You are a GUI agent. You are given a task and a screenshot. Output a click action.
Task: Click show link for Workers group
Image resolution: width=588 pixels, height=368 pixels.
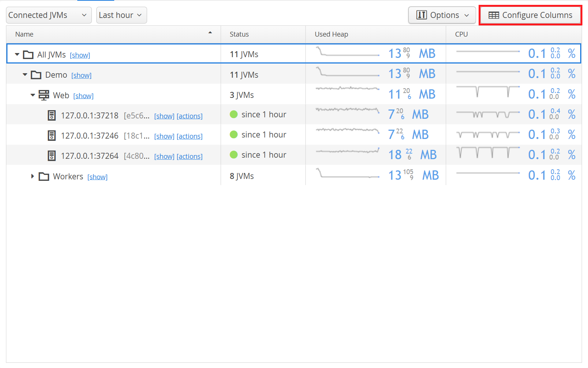[x=97, y=177]
